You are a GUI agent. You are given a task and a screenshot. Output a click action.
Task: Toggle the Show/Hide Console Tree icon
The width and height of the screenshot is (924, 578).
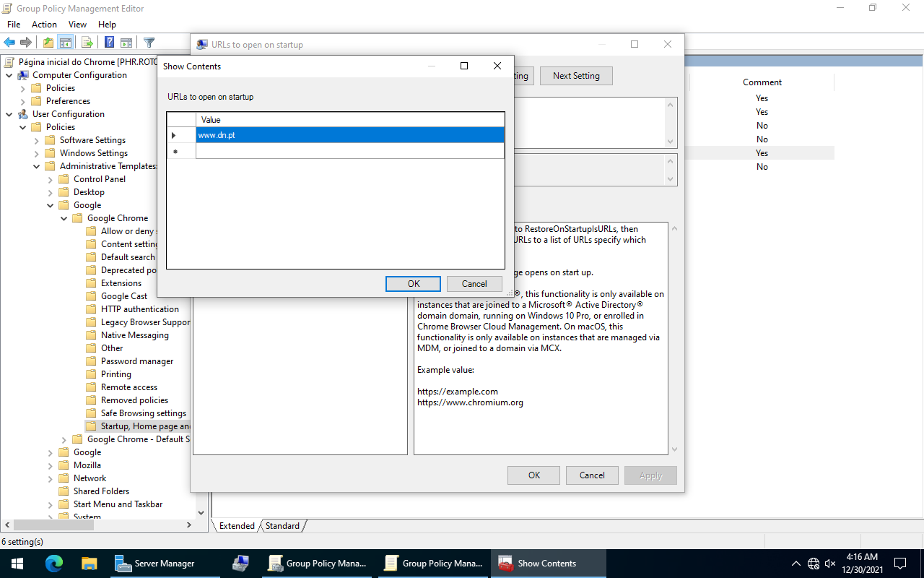pos(66,43)
